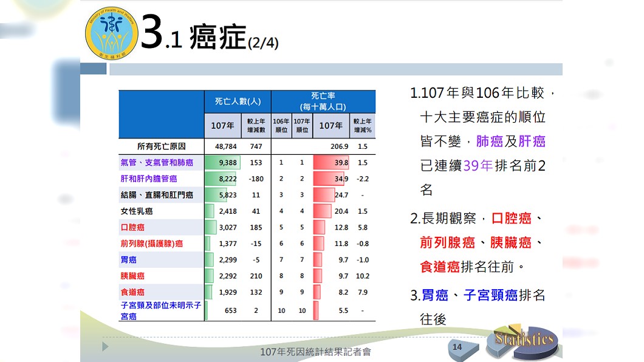This screenshot has height=362, width=644.
Task: Click the 較上年增減% sub-header
Action: click(363, 126)
